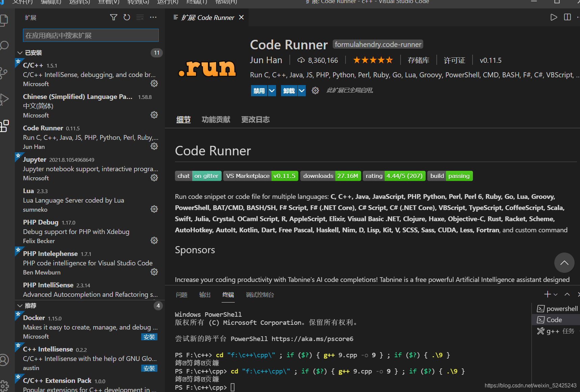Collapse the recommended extensions section
Screen dimensions: 580x392
pos(20,306)
